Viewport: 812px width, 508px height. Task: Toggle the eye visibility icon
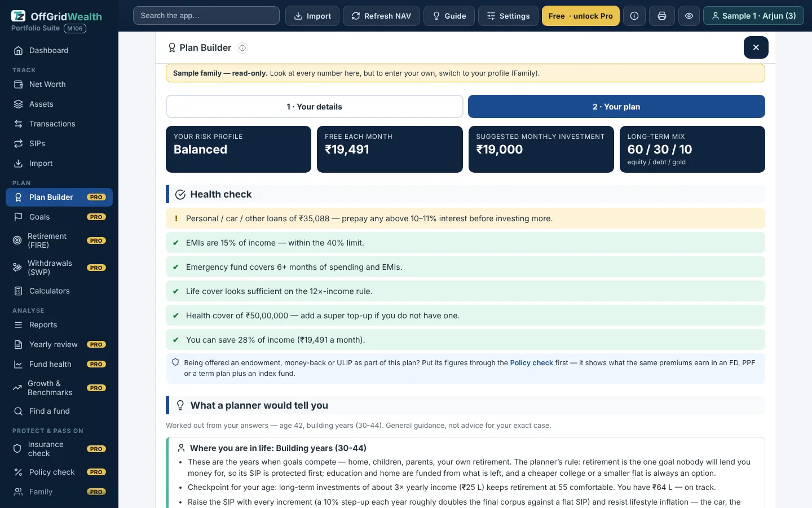pyautogui.click(x=689, y=16)
